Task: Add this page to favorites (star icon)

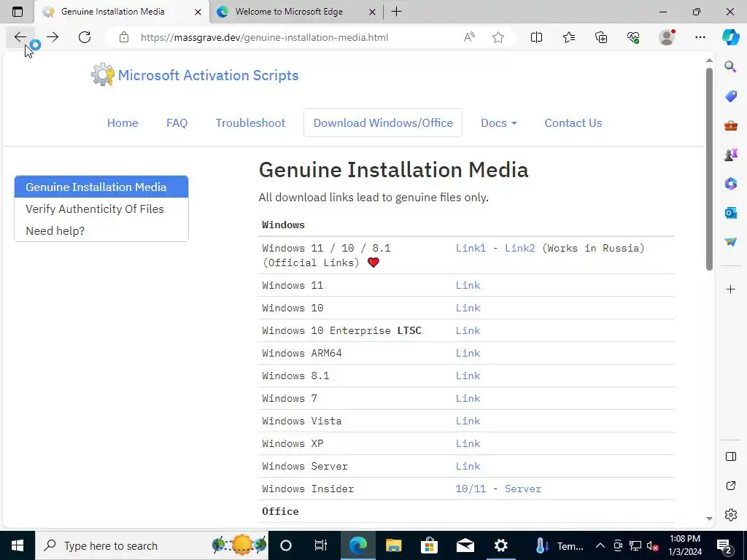Action: click(x=498, y=37)
